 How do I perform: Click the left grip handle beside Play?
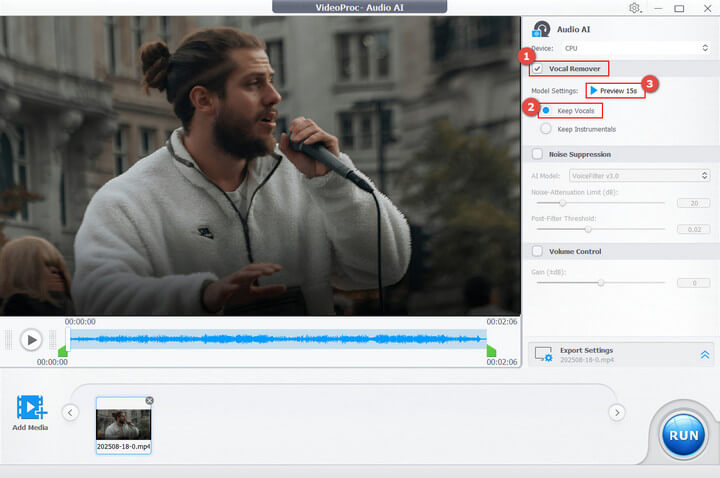[x=8, y=340]
